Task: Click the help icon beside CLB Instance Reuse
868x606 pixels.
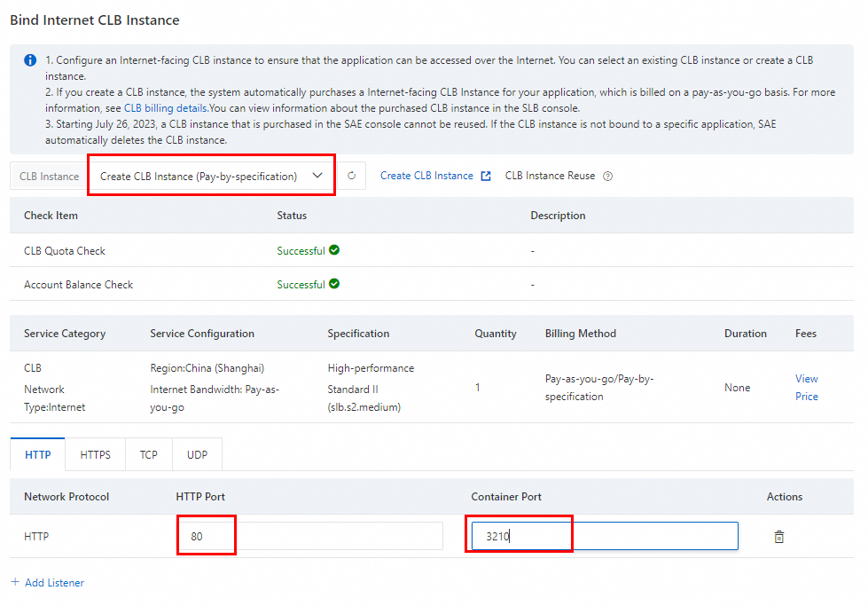Action: (x=608, y=176)
